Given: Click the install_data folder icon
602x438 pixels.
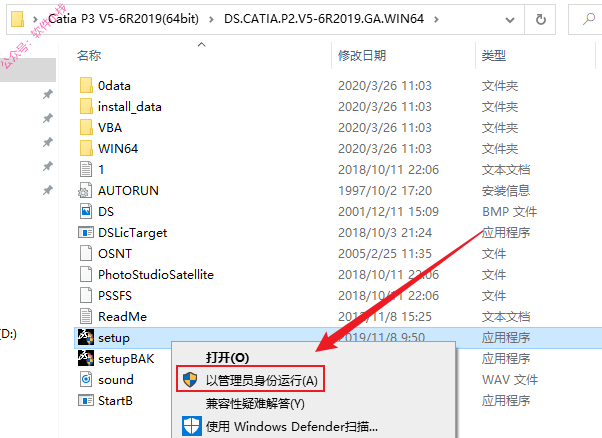Looking at the screenshot, I should (86, 106).
